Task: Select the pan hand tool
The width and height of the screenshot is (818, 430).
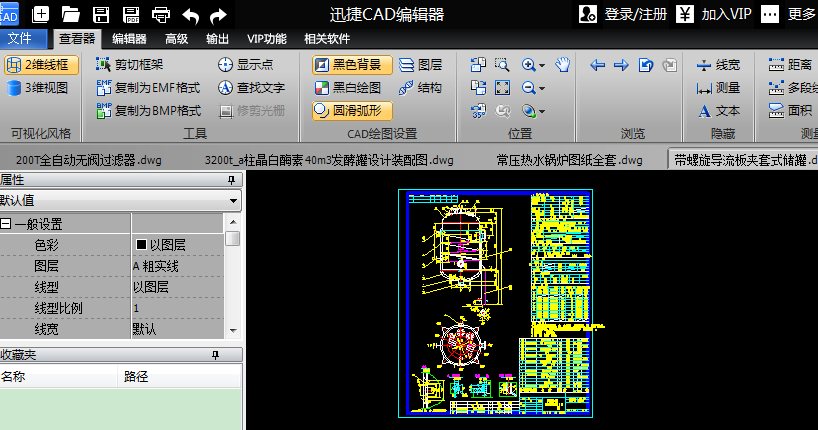Action: click(562, 65)
